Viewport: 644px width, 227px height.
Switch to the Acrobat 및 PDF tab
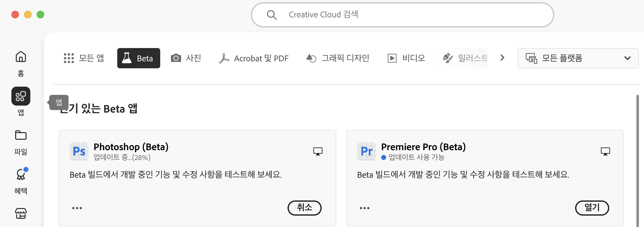click(x=254, y=58)
